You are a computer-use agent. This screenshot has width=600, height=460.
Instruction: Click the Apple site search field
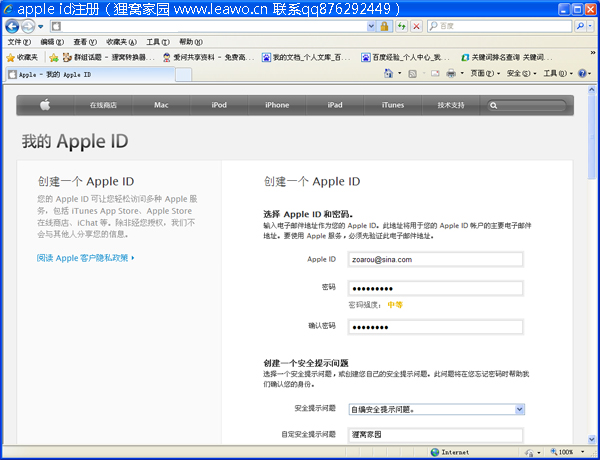tap(527, 105)
